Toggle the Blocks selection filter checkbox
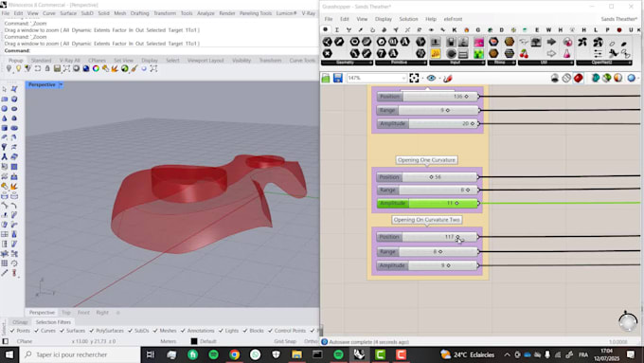This screenshot has width=644, height=363. [245, 331]
